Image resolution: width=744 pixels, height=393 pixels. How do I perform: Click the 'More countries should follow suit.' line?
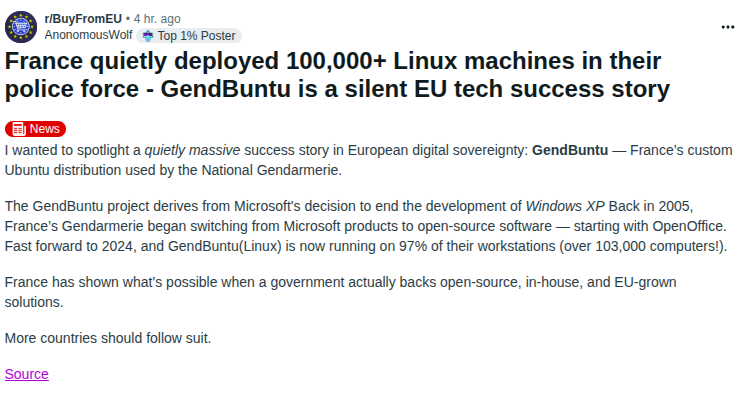coord(108,338)
